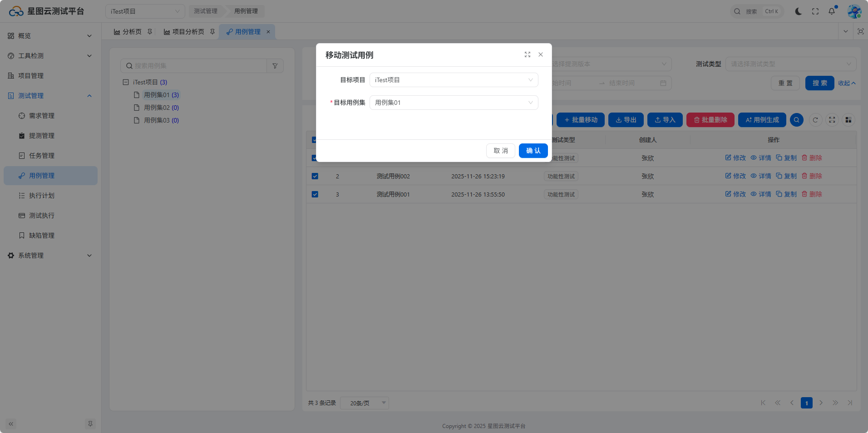Uncheck the checkbox for row 测试用例001
The height and width of the screenshot is (433, 868).
[315, 194]
